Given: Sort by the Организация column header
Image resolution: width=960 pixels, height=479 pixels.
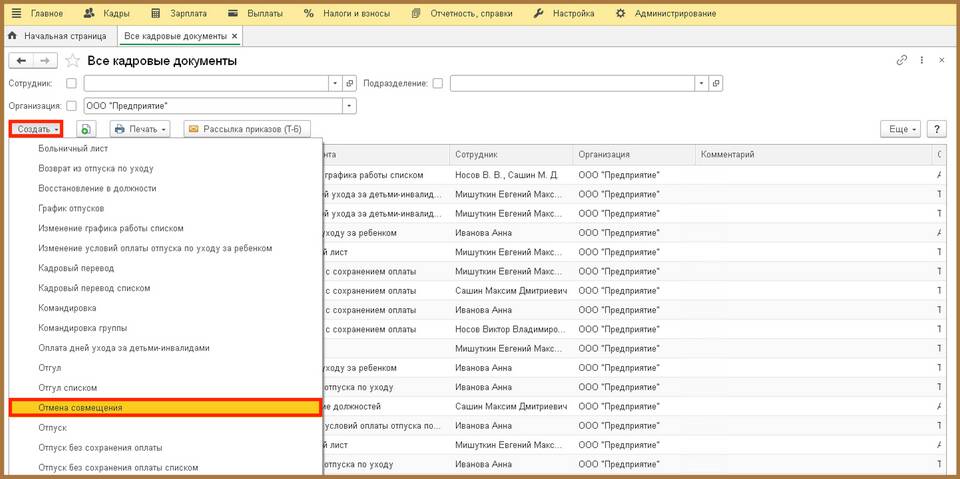Looking at the screenshot, I should pos(634,155).
